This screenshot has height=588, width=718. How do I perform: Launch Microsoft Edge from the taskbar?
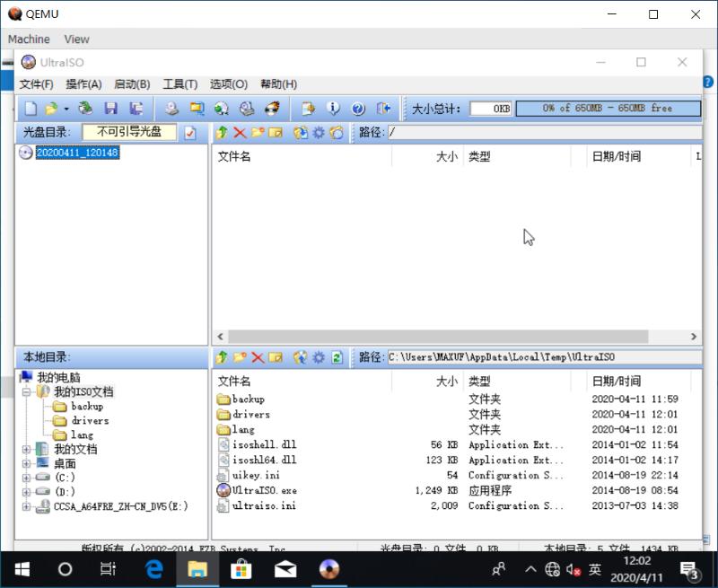153,568
